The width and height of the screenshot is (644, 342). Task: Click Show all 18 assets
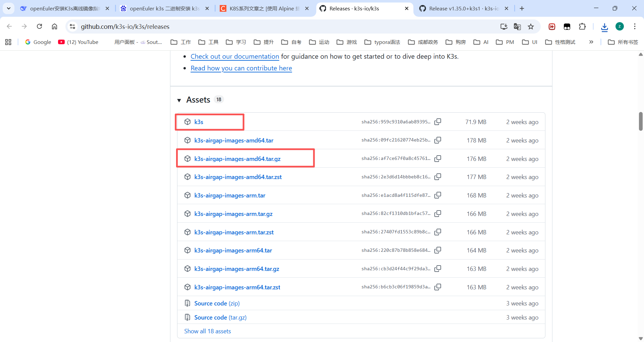(207, 331)
